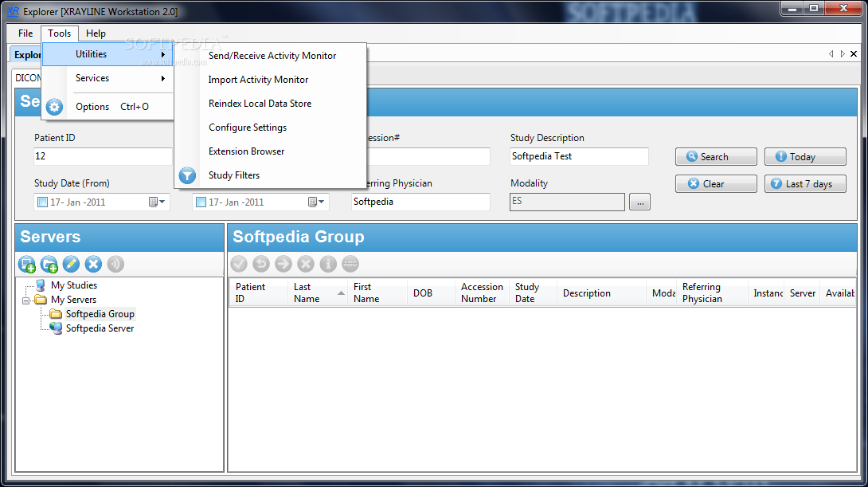Click the Softpedia Server globe icon
Image resolution: width=868 pixels, height=487 pixels.
[x=56, y=328]
